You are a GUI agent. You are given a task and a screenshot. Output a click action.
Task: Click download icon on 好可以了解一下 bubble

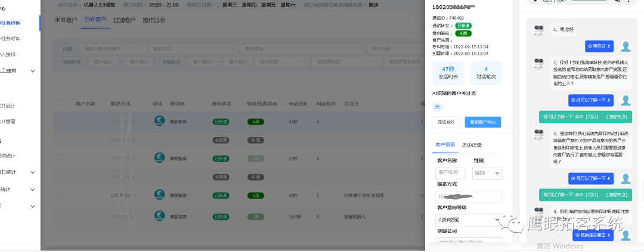tap(609, 100)
